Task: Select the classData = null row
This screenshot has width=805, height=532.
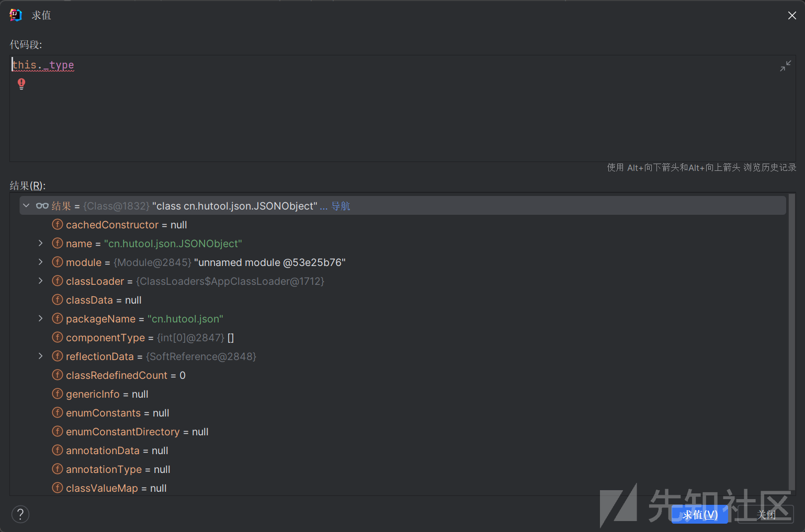Action: (x=403, y=300)
